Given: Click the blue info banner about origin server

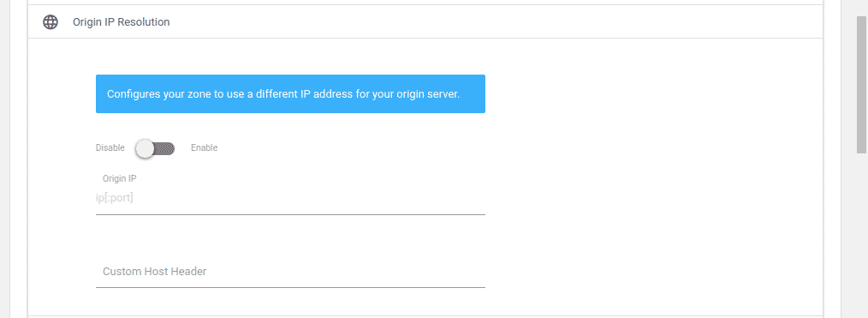Looking at the screenshot, I should coord(291,94).
